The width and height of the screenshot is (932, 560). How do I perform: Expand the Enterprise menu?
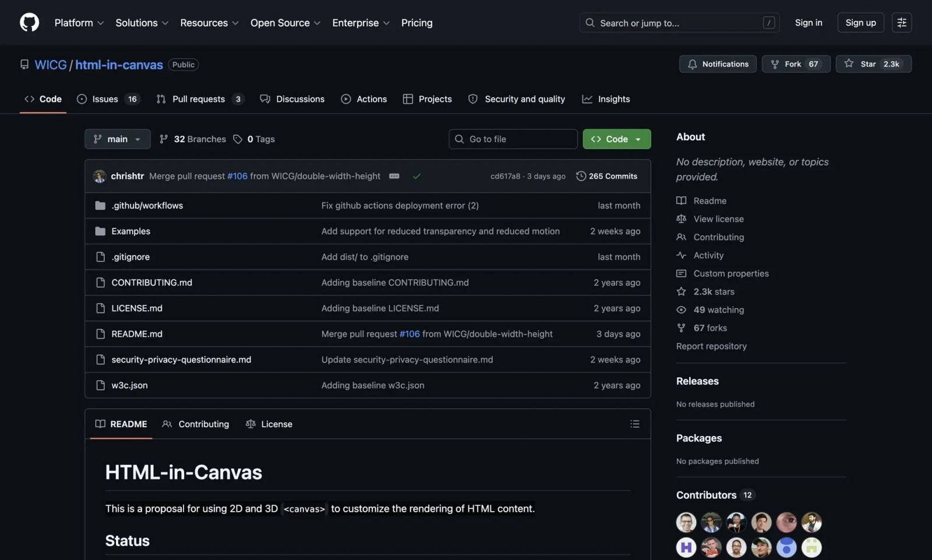coord(361,23)
